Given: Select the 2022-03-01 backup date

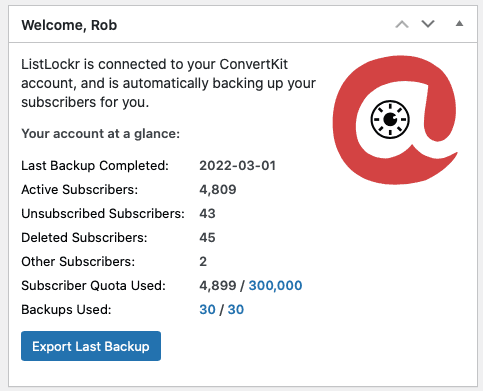Looking at the screenshot, I should click(x=238, y=166).
